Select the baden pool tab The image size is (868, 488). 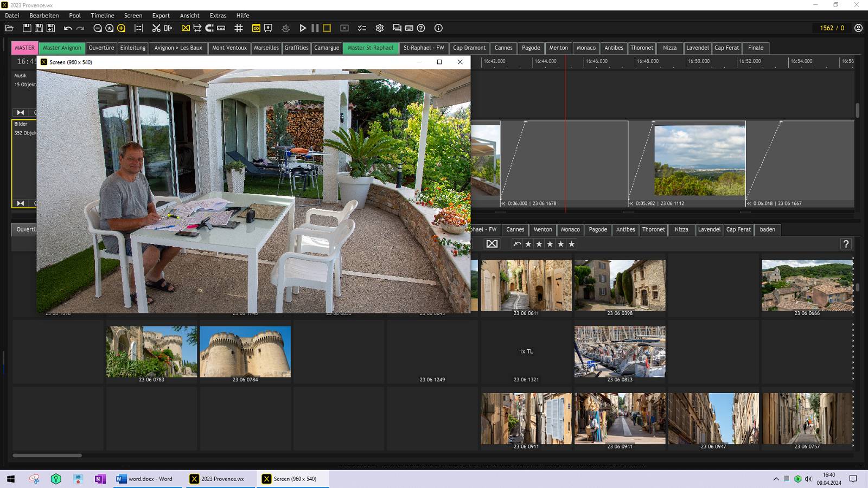coord(767,229)
